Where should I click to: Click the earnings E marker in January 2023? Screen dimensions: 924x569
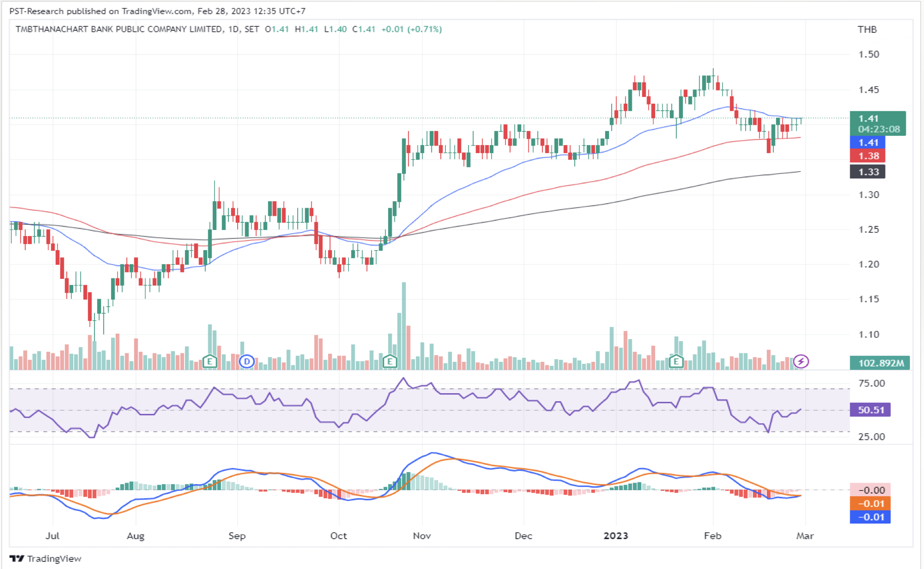click(676, 361)
